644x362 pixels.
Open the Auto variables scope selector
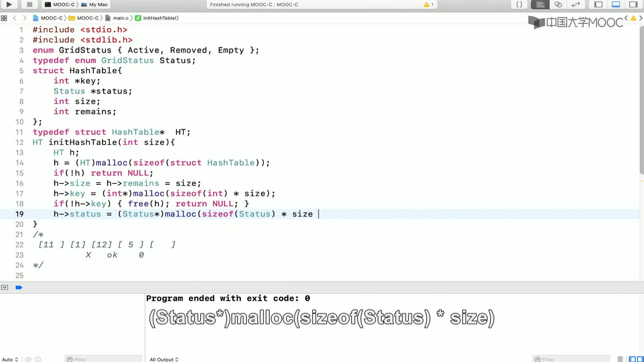tap(10, 359)
